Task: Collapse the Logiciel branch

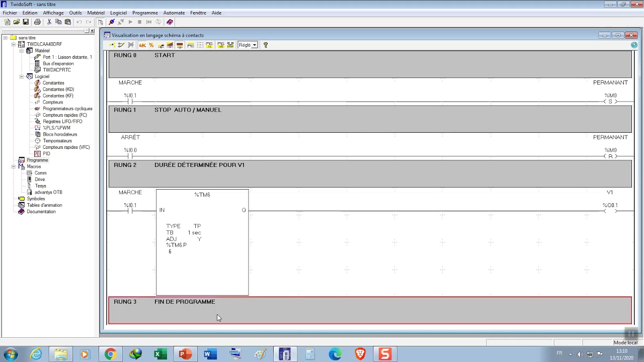Action: [21, 76]
